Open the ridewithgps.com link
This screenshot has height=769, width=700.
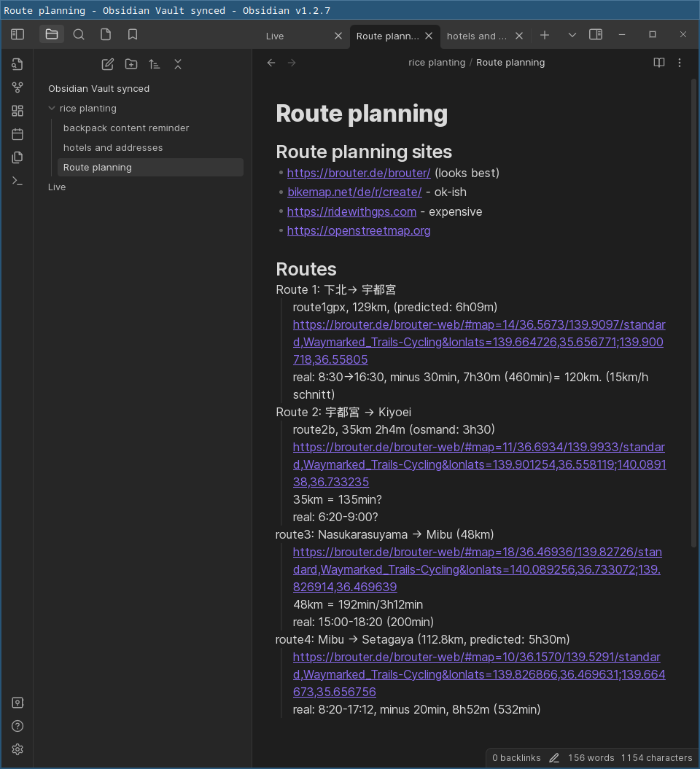(351, 212)
